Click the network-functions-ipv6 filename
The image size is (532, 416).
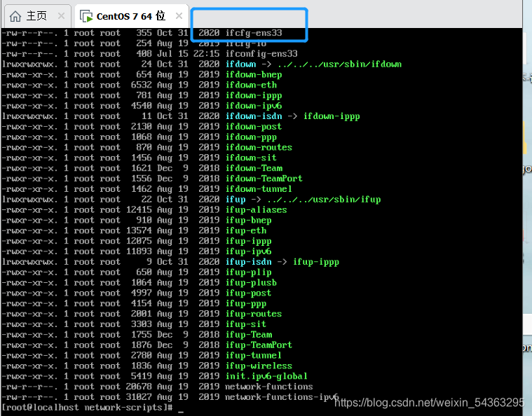point(282,397)
